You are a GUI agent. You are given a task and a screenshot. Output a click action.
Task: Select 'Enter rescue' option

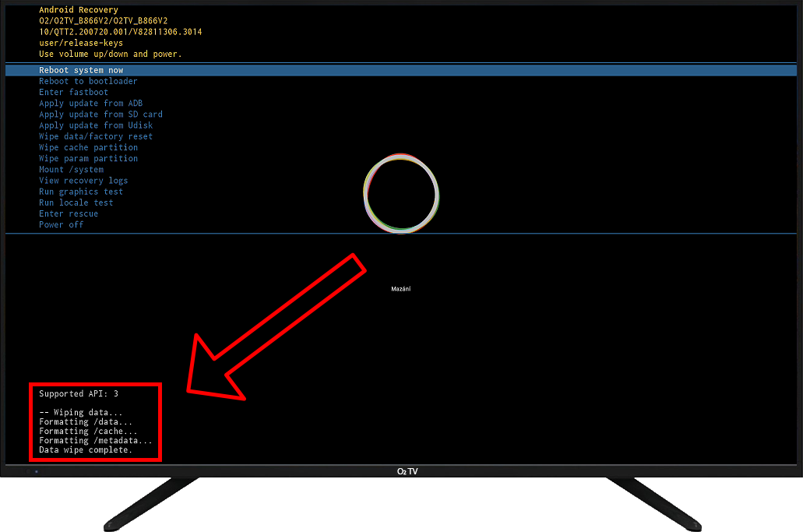[69, 213]
